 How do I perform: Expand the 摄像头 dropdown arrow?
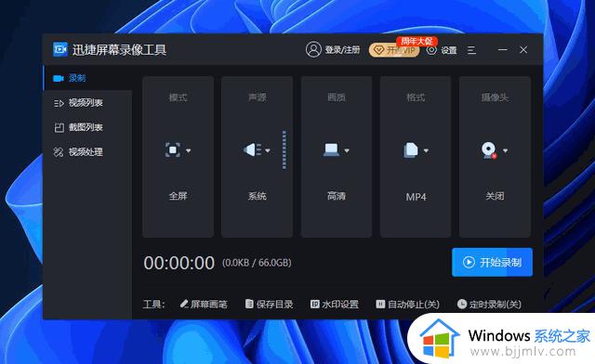click(506, 151)
